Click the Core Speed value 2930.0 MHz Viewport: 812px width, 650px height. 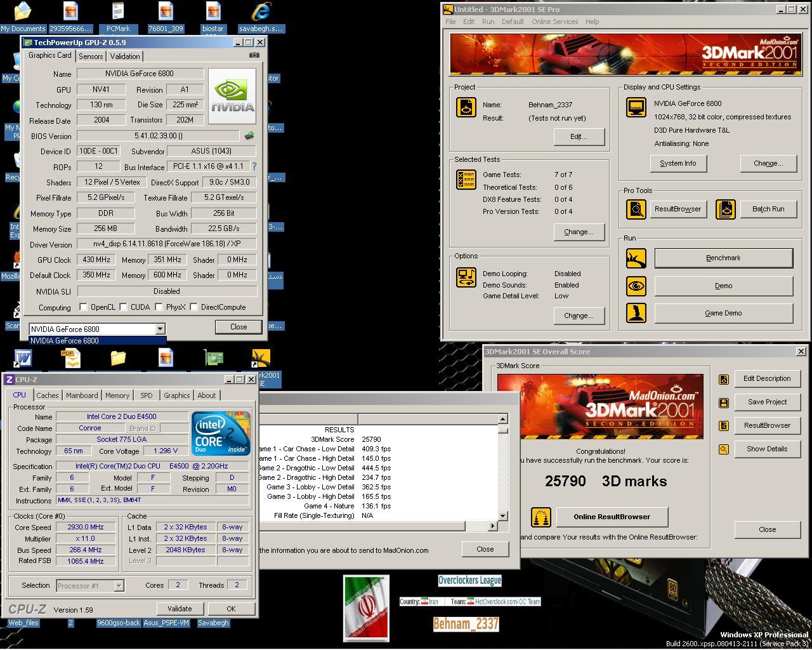point(86,527)
